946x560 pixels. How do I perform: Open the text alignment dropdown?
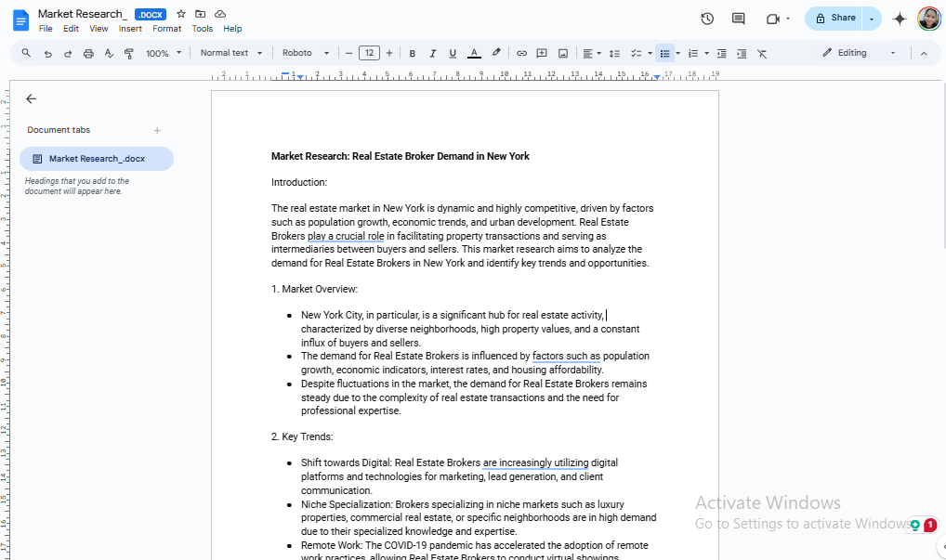click(x=591, y=53)
